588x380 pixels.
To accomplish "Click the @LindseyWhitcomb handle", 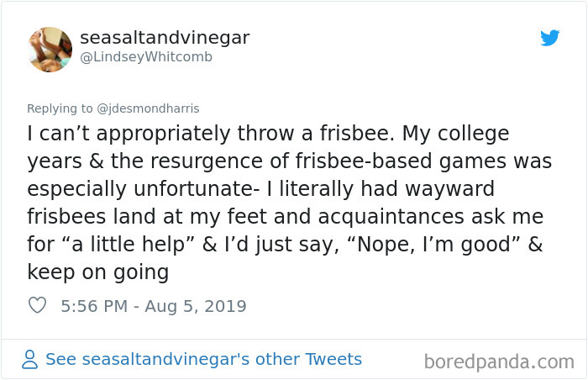I will pos(146,57).
